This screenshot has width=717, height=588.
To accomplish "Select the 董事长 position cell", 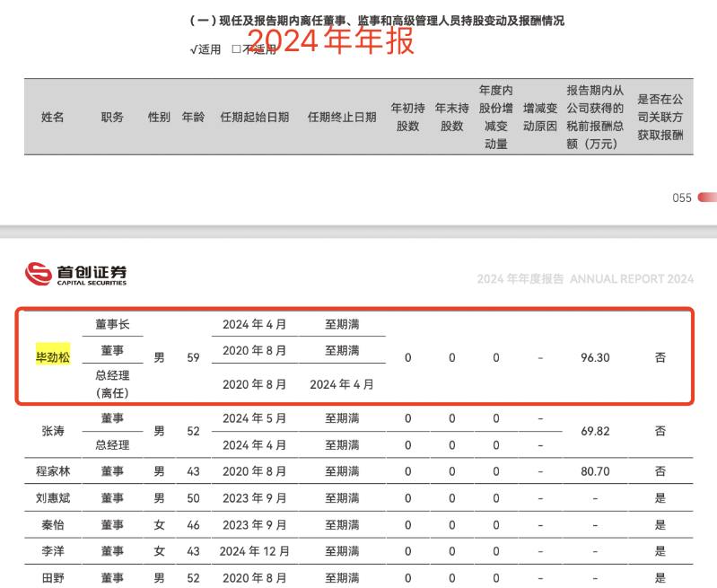I will 112,324.
